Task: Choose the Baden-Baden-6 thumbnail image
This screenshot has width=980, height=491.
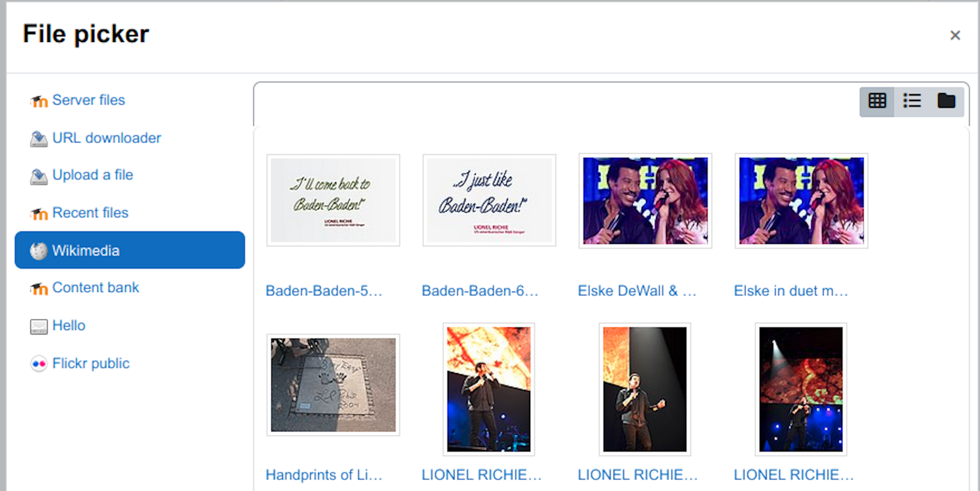Action: pos(489,200)
